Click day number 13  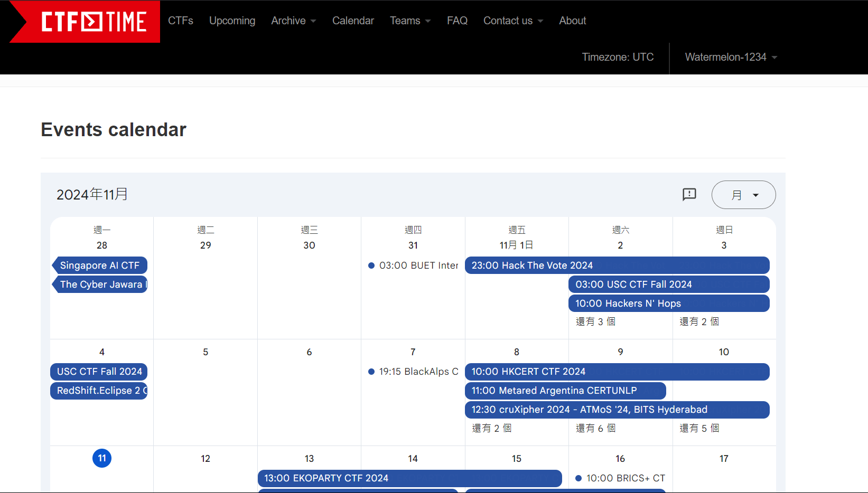309,459
